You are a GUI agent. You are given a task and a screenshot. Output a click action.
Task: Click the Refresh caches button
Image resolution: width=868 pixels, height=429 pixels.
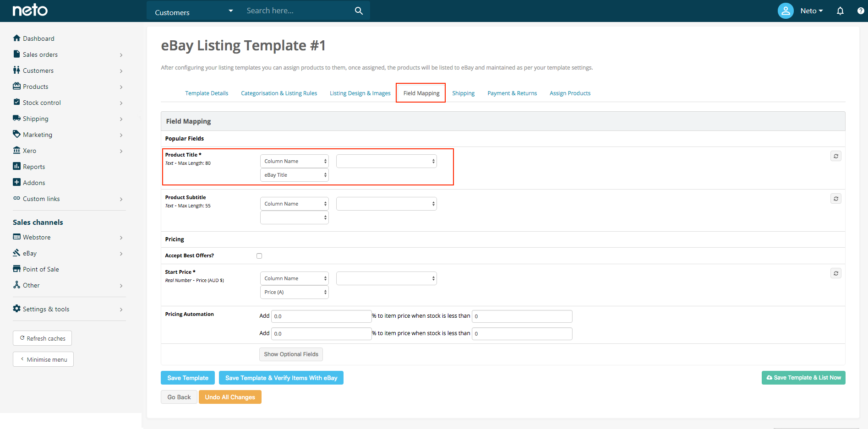pyautogui.click(x=43, y=338)
